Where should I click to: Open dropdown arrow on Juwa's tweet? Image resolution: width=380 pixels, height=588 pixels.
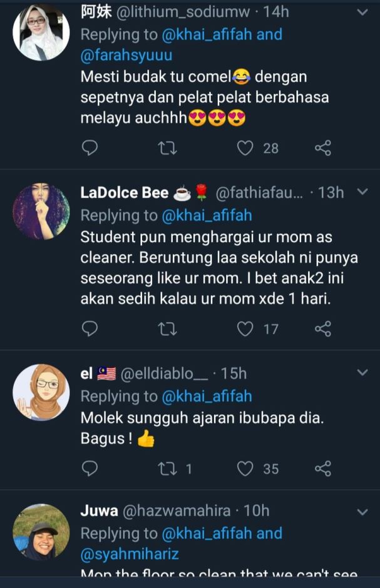(x=362, y=512)
